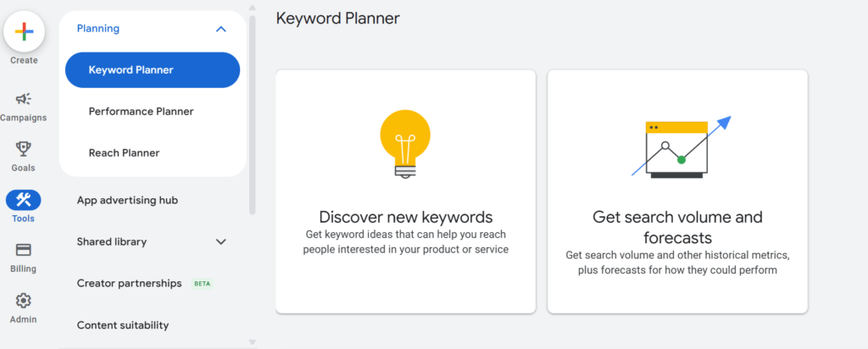Image resolution: width=868 pixels, height=349 pixels.
Task: Open Goals via the trophy icon
Action: pyautogui.click(x=24, y=149)
